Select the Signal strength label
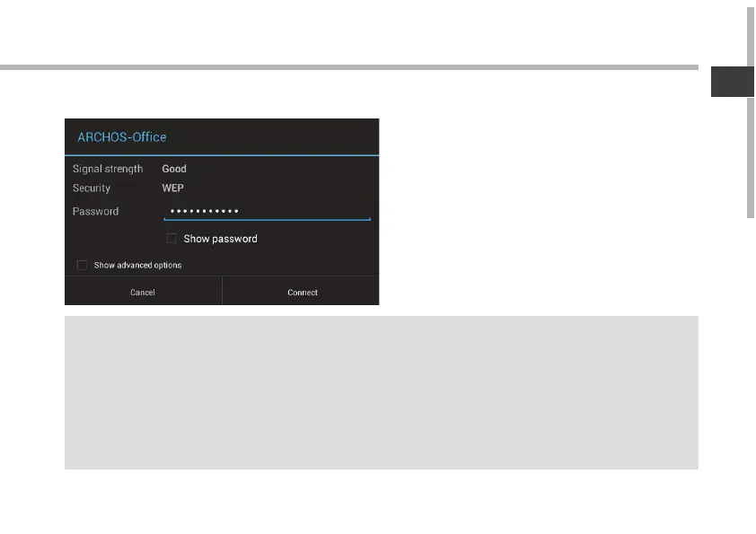The image size is (756, 534). coord(108,169)
